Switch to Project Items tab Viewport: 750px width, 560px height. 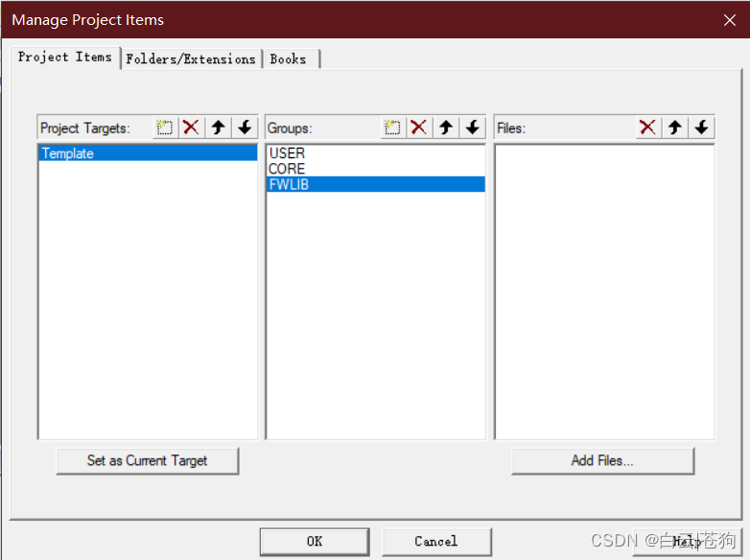click(65, 58)
